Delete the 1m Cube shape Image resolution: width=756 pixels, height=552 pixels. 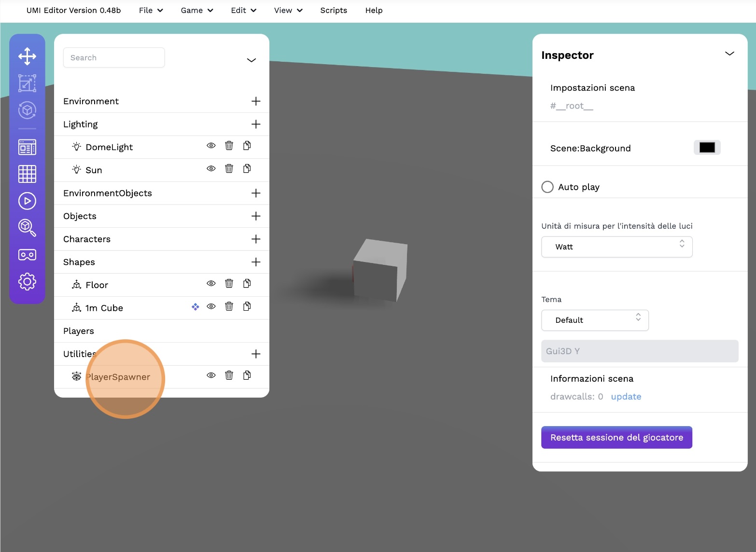point(229,306)
